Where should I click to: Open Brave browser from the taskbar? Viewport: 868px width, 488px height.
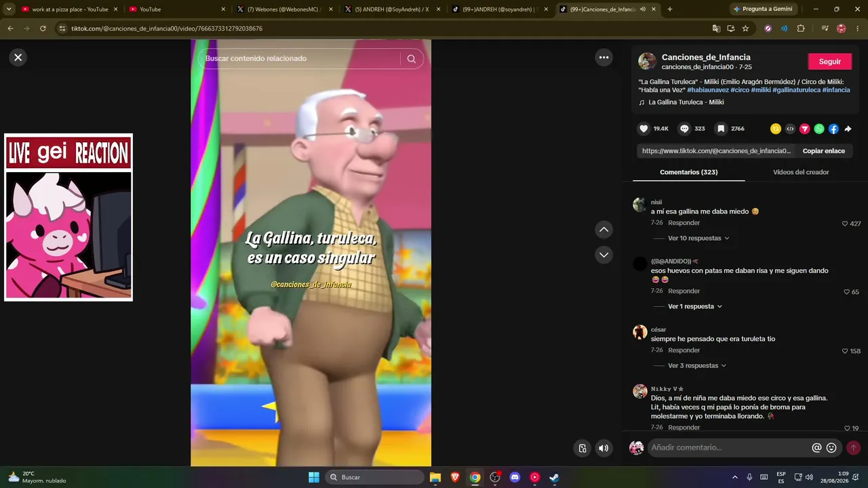click(x=455, y=477)
